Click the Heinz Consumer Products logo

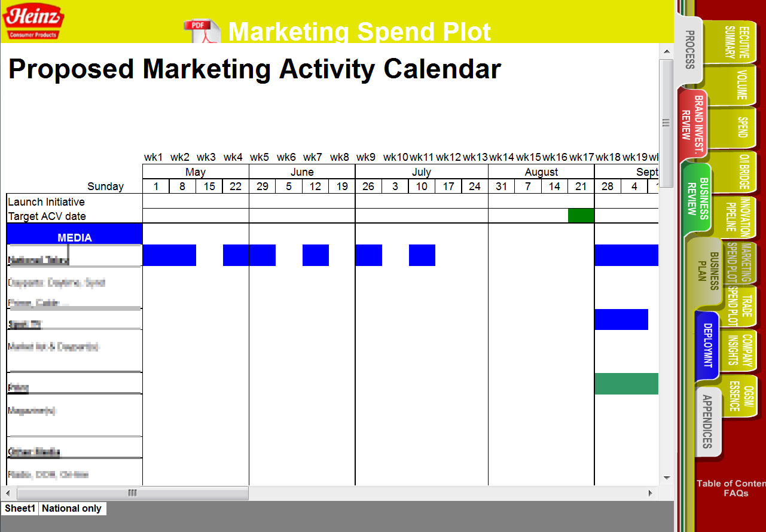click(33, 21)
